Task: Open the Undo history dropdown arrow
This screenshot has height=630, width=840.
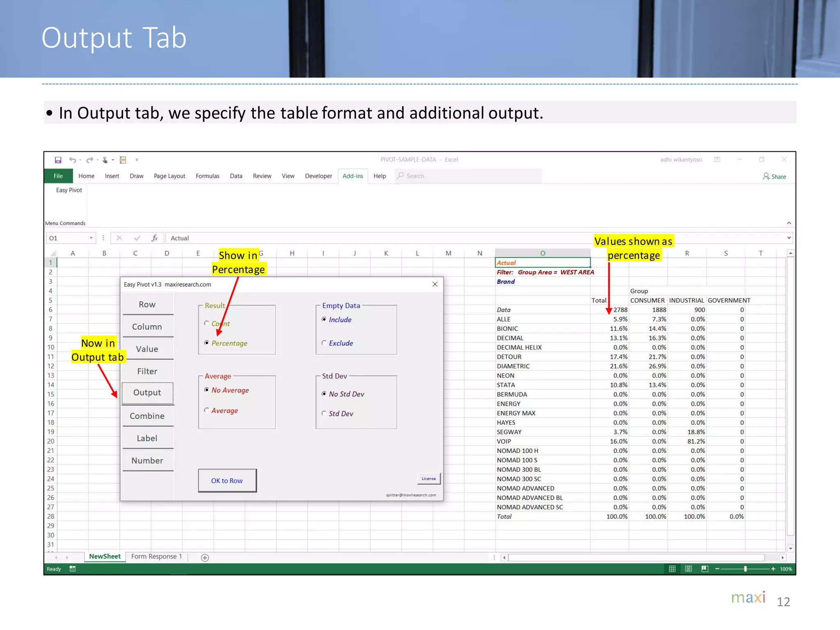Action: [x=80, y=160]
